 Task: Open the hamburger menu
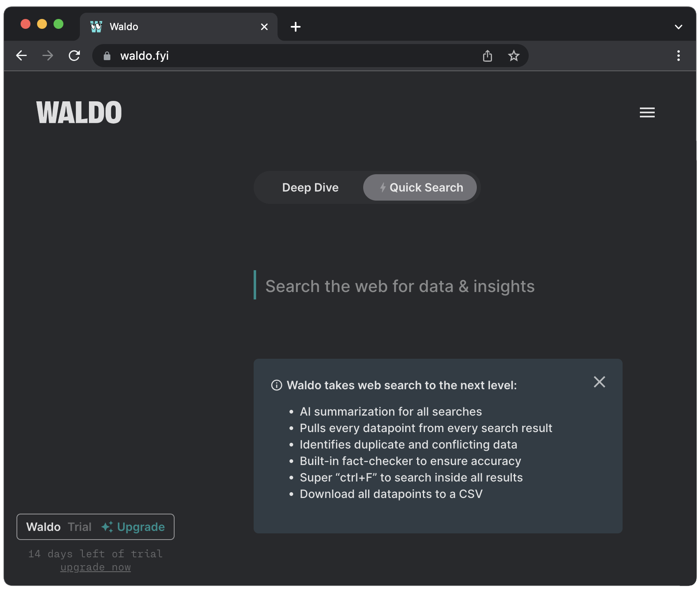pyautogui.click(x=647, y=112)
